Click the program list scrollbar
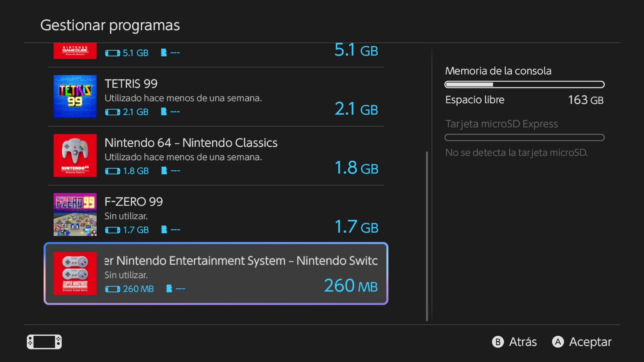Viewport: 644px width, 362px height. tap(427, 236)
